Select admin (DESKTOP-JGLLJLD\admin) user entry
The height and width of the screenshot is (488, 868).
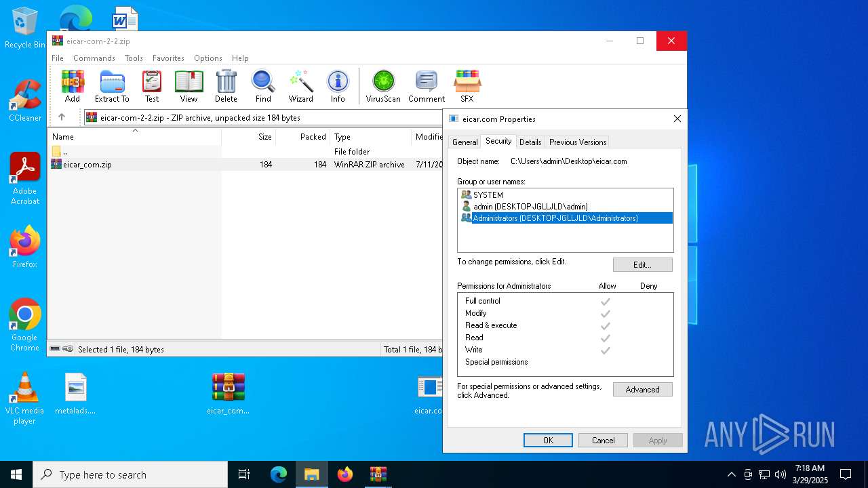pos(565,206)
